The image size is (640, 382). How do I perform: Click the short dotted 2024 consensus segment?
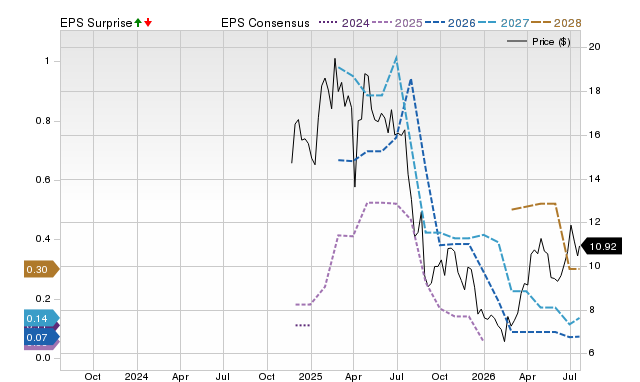pos(302,325)
